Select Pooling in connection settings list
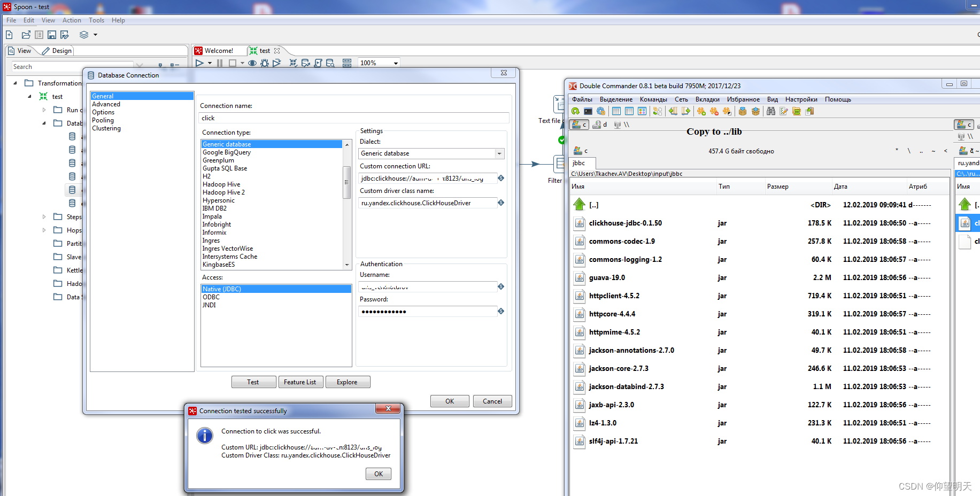 [103, 120]
